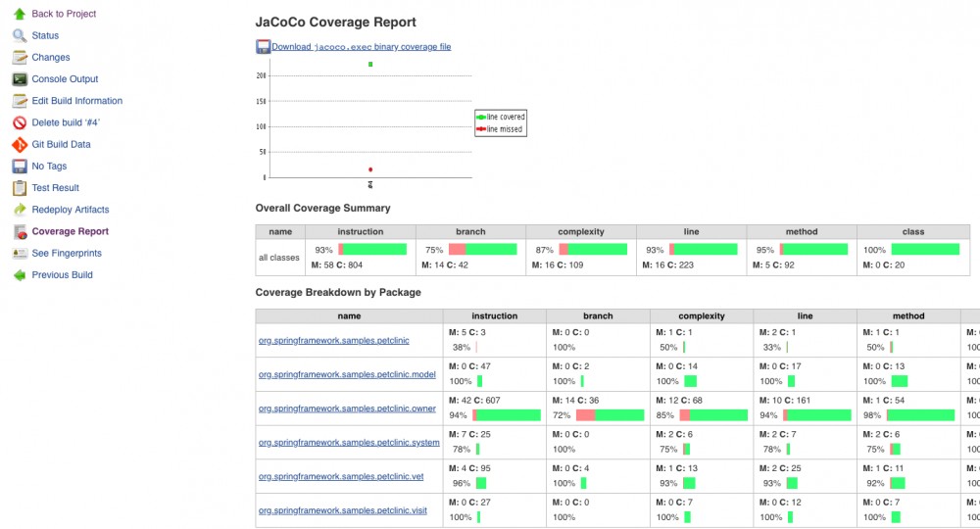Click the Coverage Report icon in sidebar
Image resolution: width=980 pixels, height=529 pixels.
click(x=20, y=232)
